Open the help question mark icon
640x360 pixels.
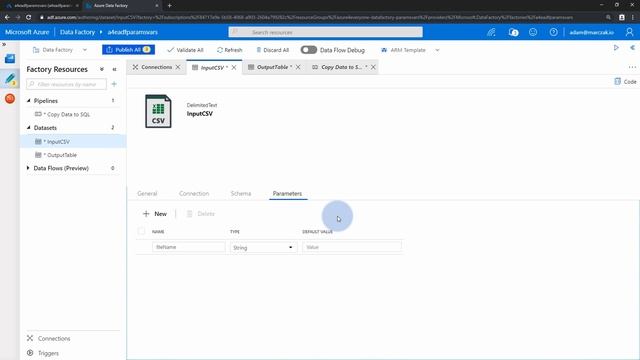553,32
